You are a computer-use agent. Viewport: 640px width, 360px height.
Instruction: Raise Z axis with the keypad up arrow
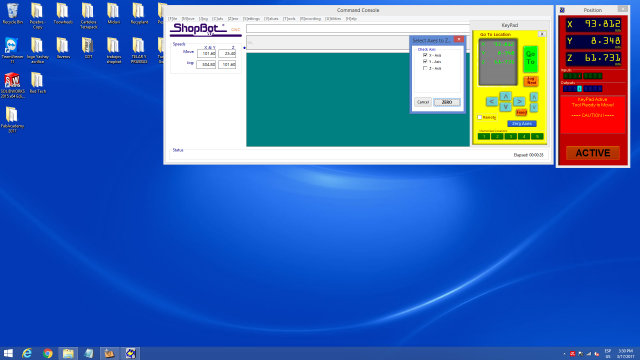534,97
